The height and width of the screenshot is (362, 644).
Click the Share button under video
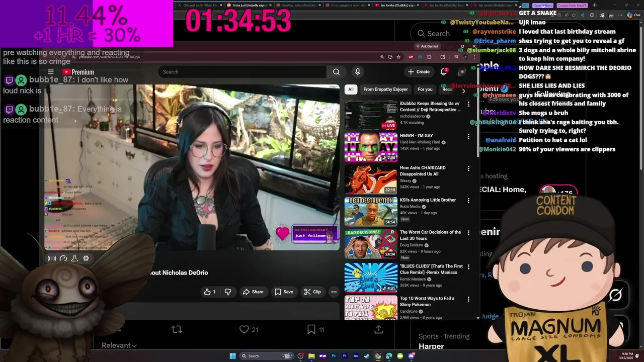click(x=253, y=292)
